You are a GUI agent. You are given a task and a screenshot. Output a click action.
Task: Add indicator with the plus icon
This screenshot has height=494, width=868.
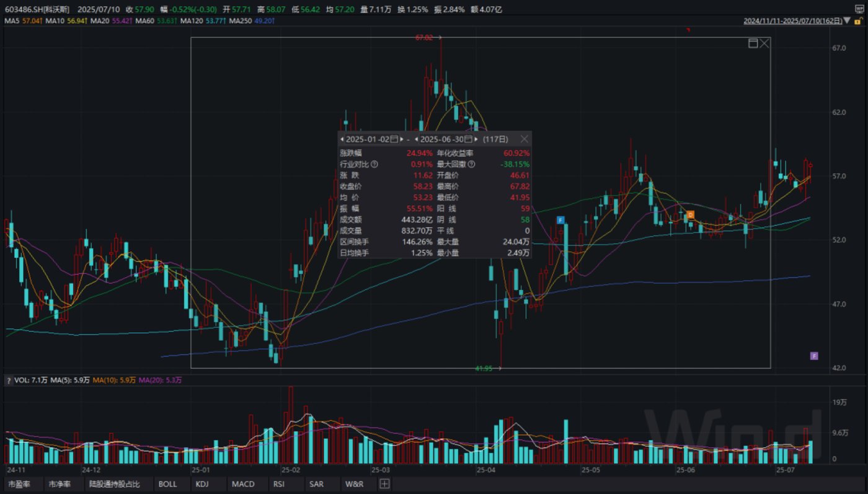384,484
